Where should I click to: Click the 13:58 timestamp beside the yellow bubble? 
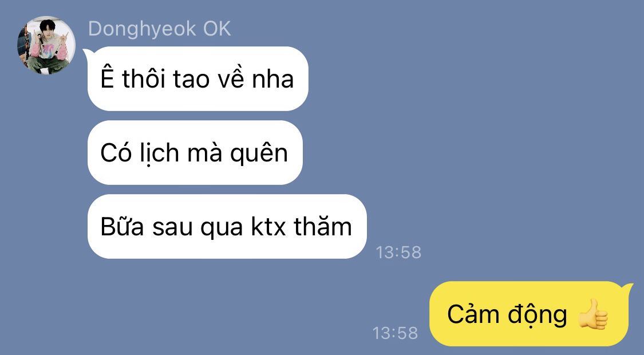pyautogui.click(x=395, y=333)
